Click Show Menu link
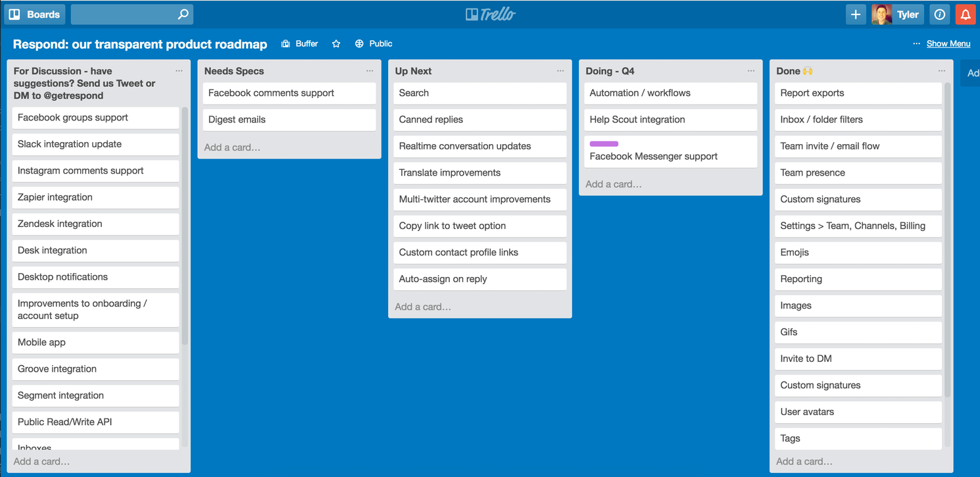Viewport: 980px width, 477px height. pyautogui.click(x=948, y=44)
